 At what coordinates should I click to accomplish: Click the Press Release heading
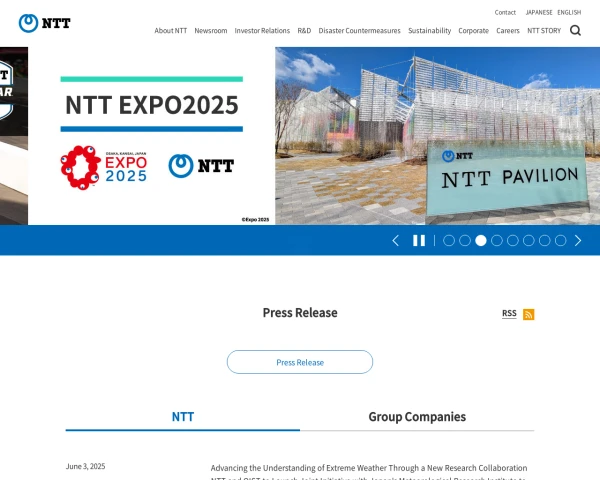(x=300, y=313)
